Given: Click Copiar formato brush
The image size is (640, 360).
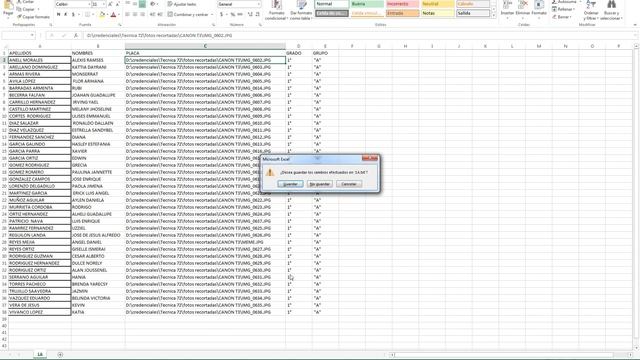Looking at the screenshot, I should (33, 17).
